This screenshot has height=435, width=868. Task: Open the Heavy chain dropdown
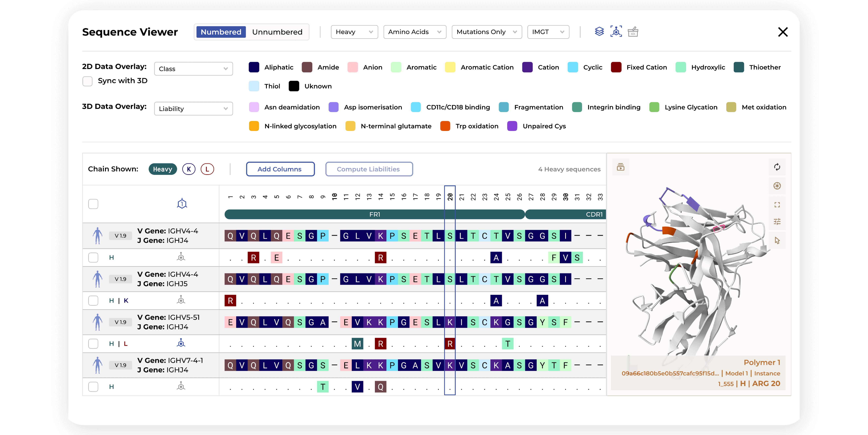[x=354, y=32]
